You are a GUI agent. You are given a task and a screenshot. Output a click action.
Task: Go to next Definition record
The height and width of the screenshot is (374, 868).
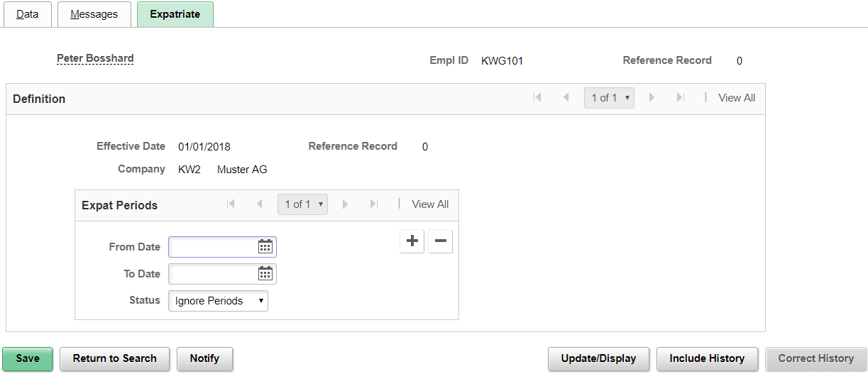pos(652,98)
